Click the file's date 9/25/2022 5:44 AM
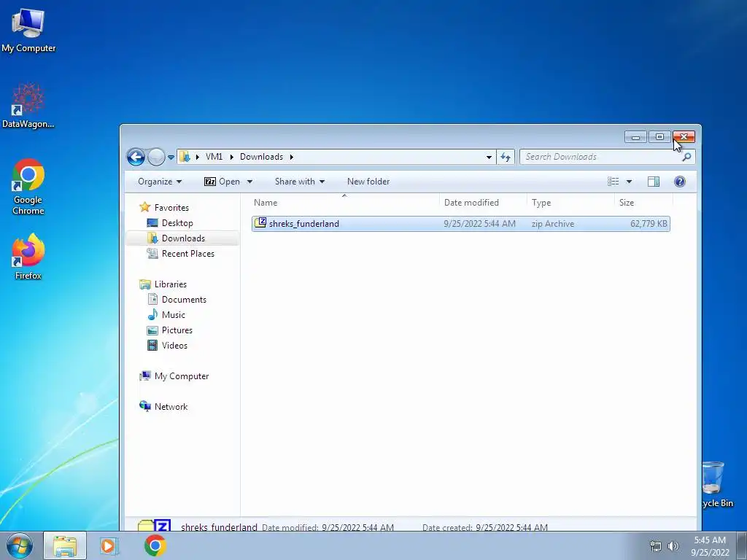 click(x=479, y=224)
